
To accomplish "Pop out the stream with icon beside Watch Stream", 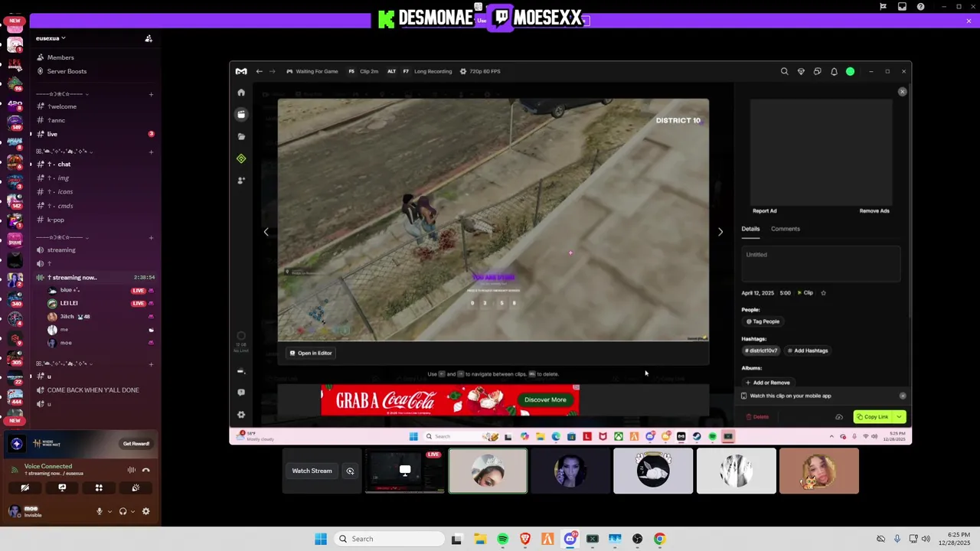I will coord(350,471).
